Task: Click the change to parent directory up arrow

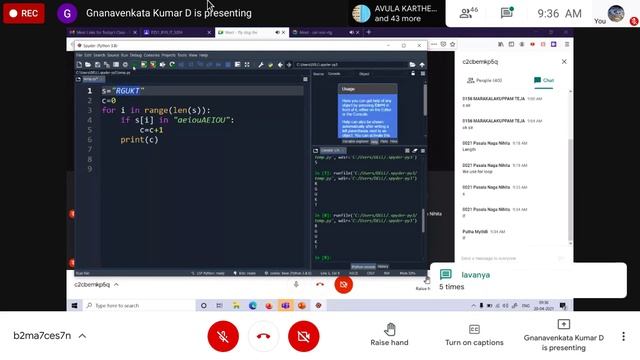Action: pyautogui.click(x=422, y=64)
